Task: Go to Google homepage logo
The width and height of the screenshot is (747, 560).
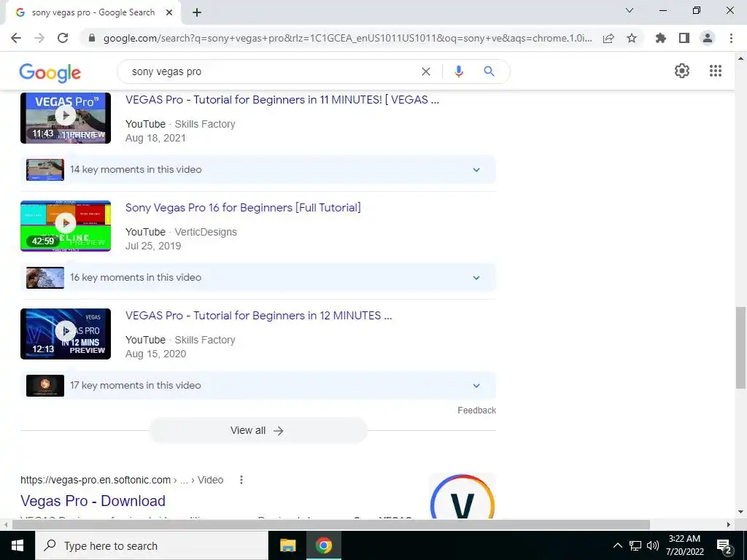Action: [x=50, y=72]
